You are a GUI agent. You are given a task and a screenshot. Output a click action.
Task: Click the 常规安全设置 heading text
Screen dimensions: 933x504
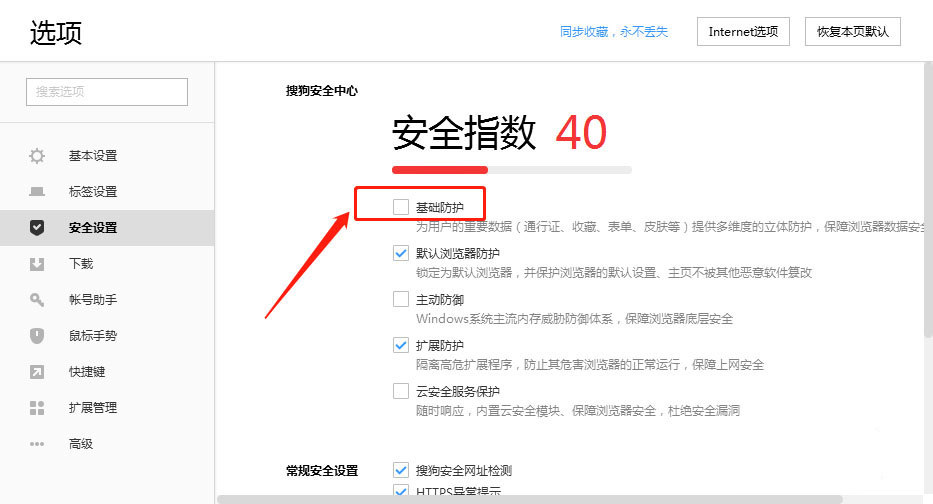pos(322,471)
